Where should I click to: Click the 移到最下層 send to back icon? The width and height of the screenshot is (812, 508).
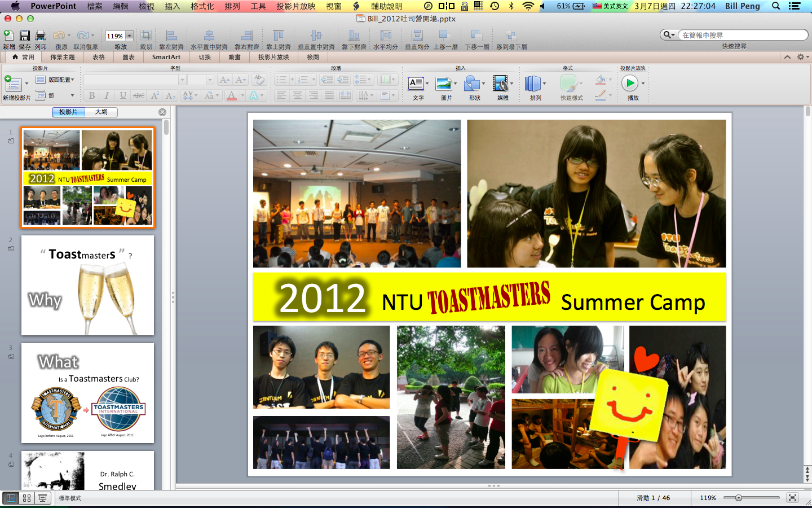click(511, 36)
